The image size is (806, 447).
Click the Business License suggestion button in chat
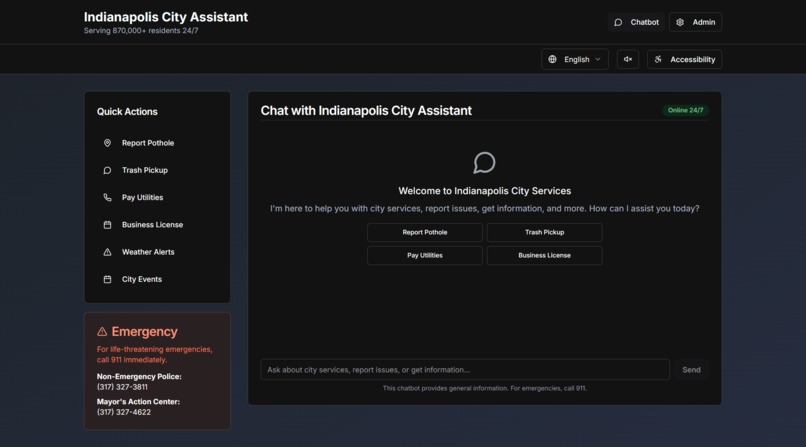(544, 255)
